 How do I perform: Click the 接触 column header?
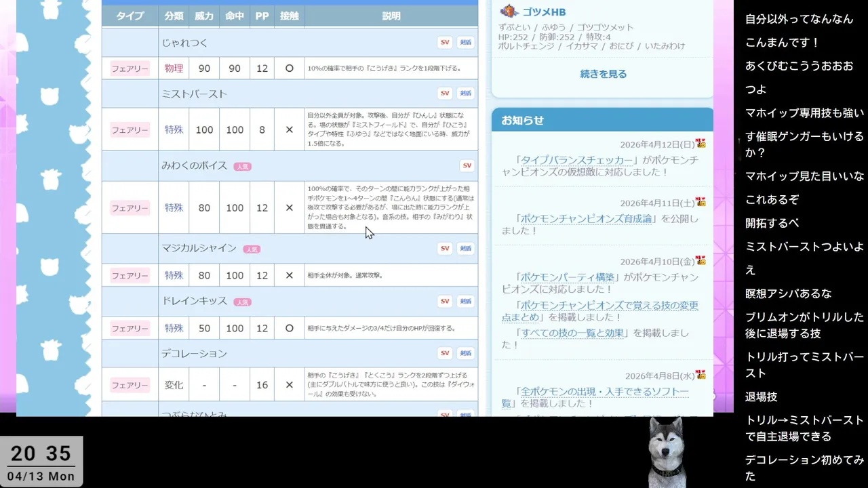tap(289, 16)
